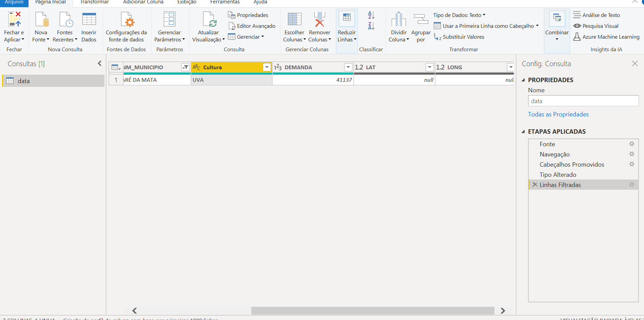The image size is (644, 320).
Task: Click the Escolher Colunas icon
Action: point(294,19)
